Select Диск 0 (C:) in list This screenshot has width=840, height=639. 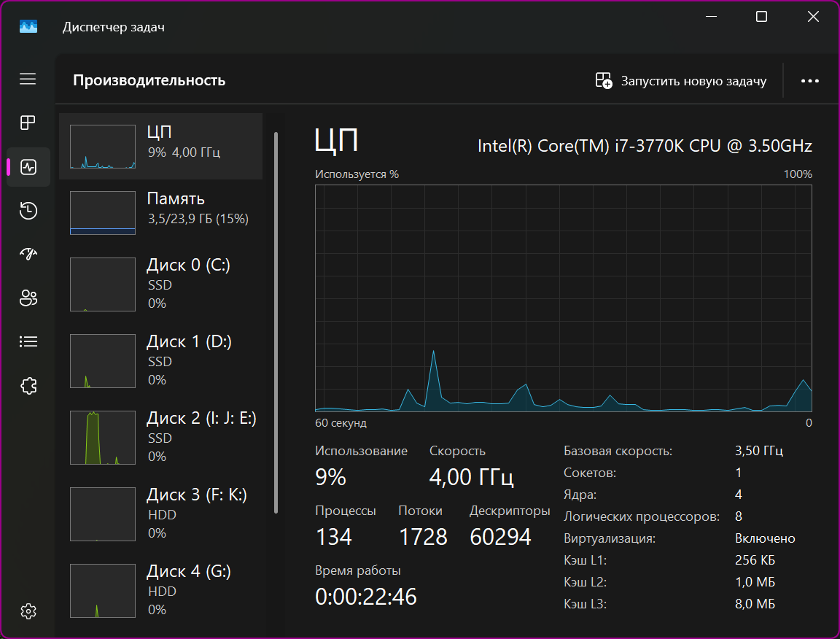click(160, 284)
